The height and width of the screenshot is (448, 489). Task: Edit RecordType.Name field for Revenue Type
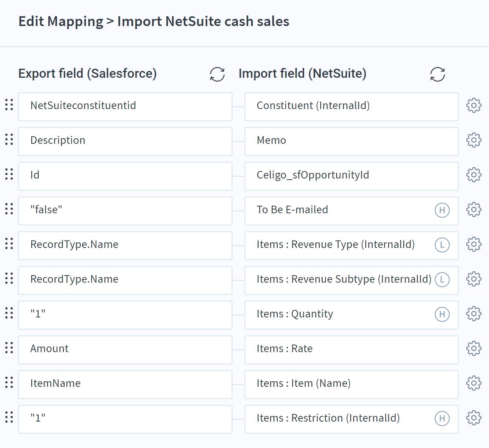click(125, 246)
